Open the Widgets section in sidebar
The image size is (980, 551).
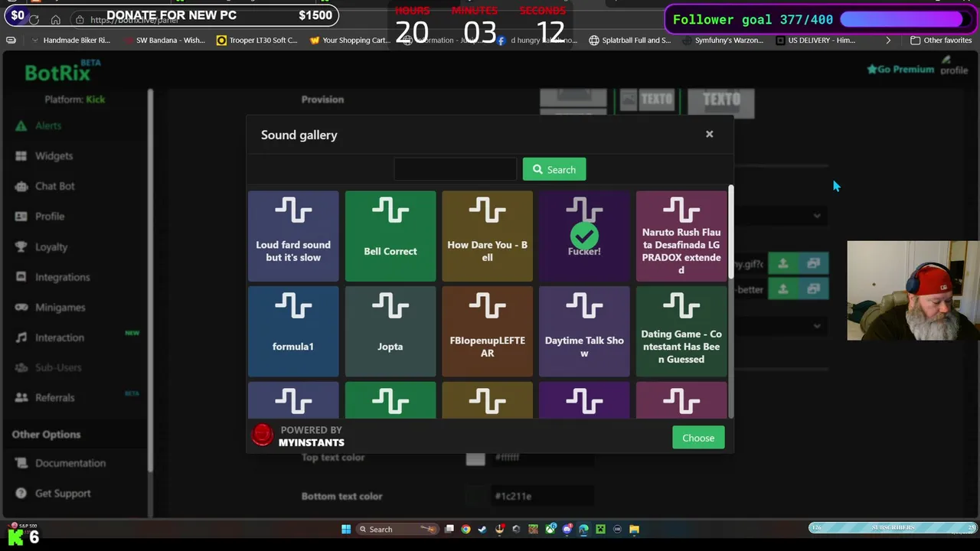click(54, 155)
